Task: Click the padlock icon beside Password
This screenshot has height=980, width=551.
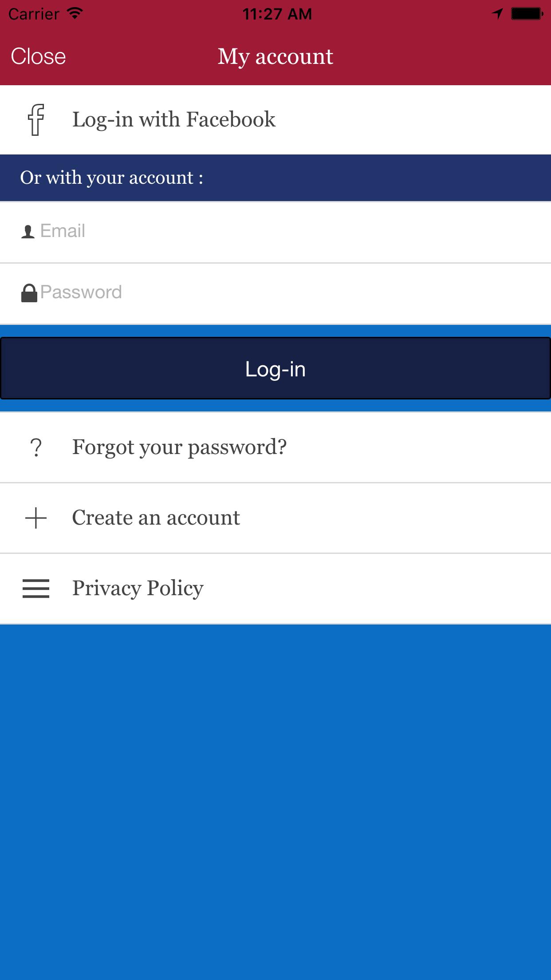Action: point(29,293)
